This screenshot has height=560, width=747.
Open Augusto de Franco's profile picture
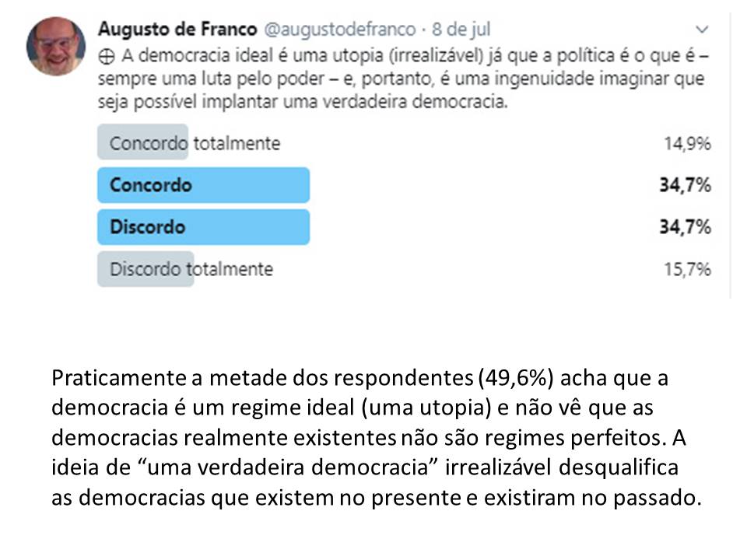point(56,46)
